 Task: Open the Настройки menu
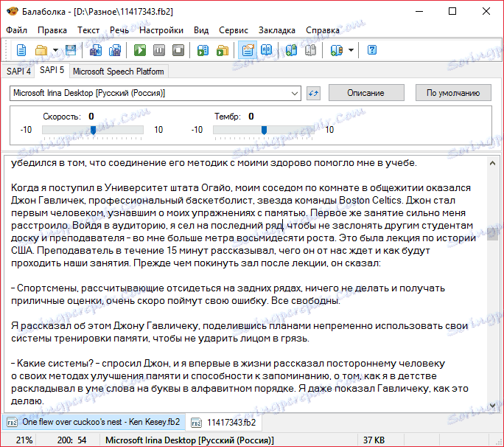(x=161, y=30)
